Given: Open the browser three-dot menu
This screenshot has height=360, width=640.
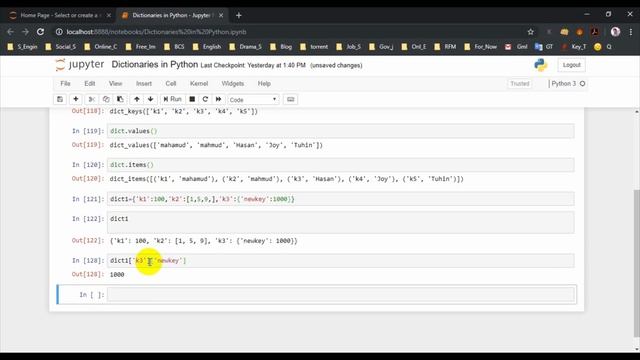Looking at the screenshot, I should pos(630,31).
